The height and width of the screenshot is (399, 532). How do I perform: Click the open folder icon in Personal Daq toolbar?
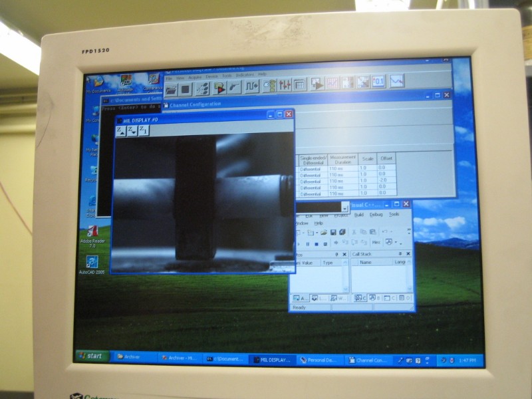[x=172, y=90]
